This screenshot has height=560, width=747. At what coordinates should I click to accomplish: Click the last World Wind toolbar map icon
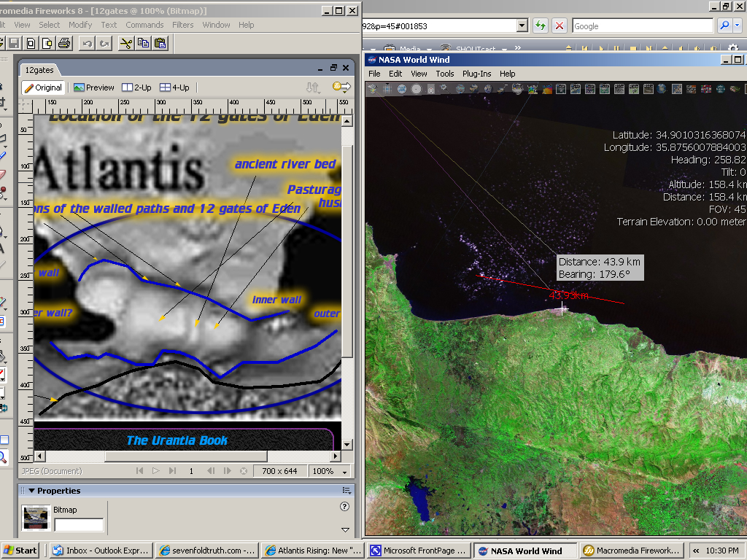click(735, 88)
